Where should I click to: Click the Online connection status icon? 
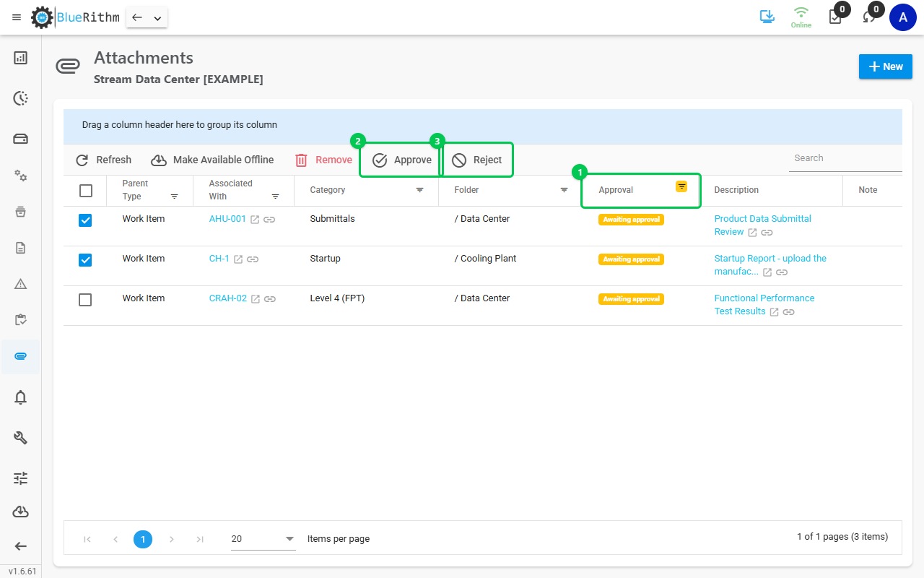coord(801,17)
